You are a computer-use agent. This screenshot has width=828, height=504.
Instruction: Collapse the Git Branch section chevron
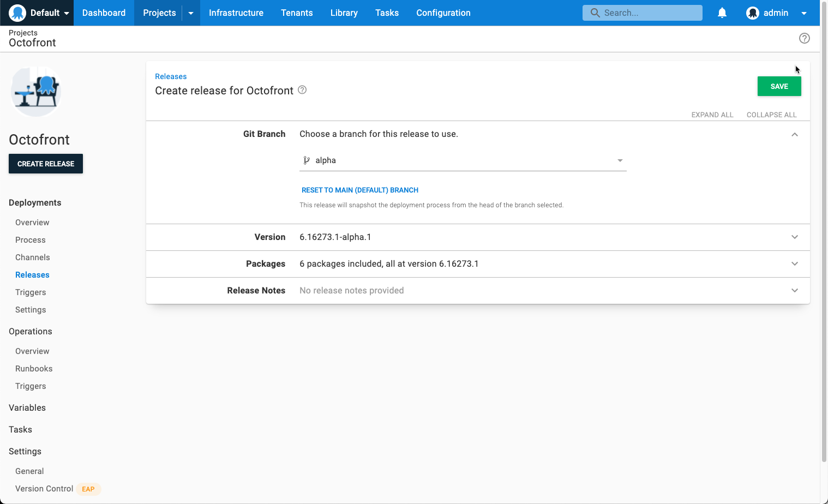795,134
